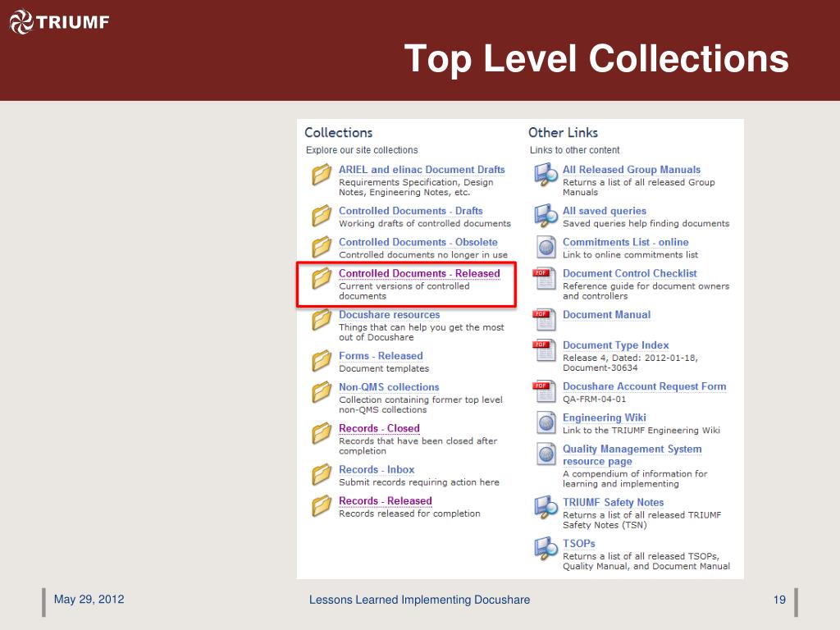This screenshot has width=840, height=630.
Task: Click folder icon beside Records - Inbox
Action: click(322, 475)
